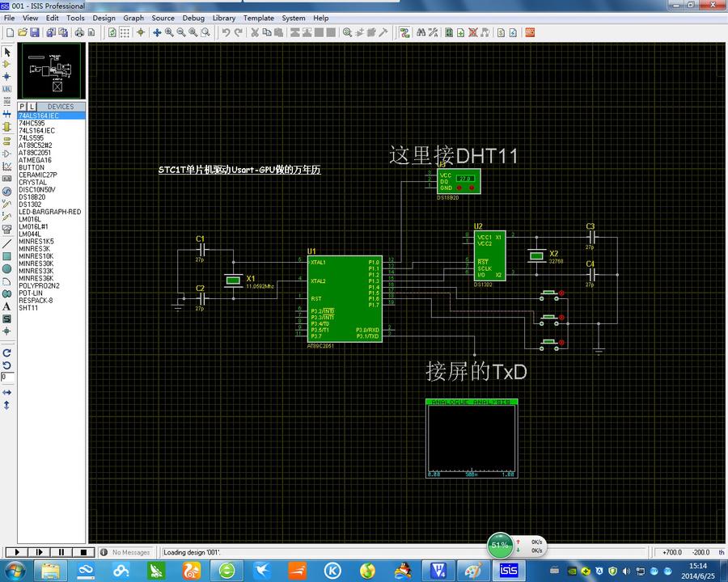728x582 pixels.
Task: Select the Wire Label mode
Action: [7, 90]
